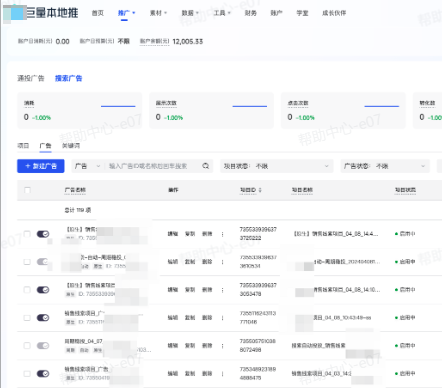The width and height of the screenshot is (442, 388).
Task: Open more-actions menu for the 04_08_10:43:48 project row
Action: tap(223, 318)
